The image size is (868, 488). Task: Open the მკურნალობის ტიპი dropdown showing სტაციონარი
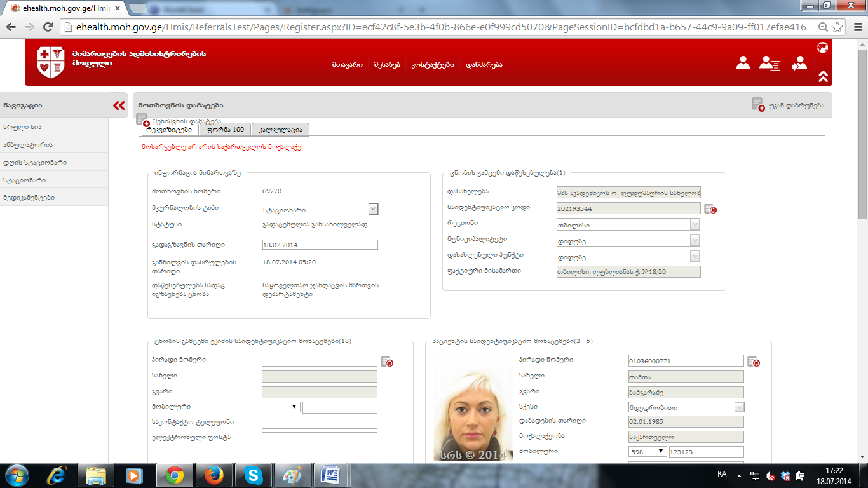(373, 209)
